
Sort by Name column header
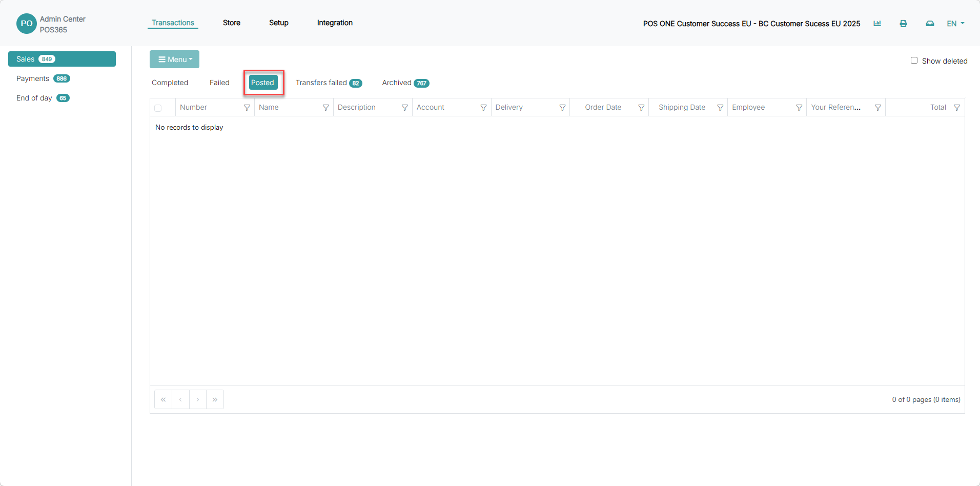coord(269,107)
